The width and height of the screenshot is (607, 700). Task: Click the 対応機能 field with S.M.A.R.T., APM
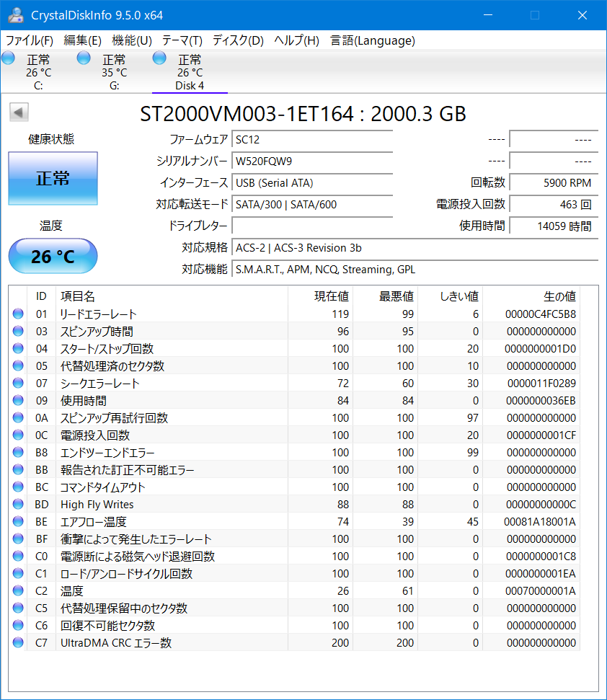point(415,269)
